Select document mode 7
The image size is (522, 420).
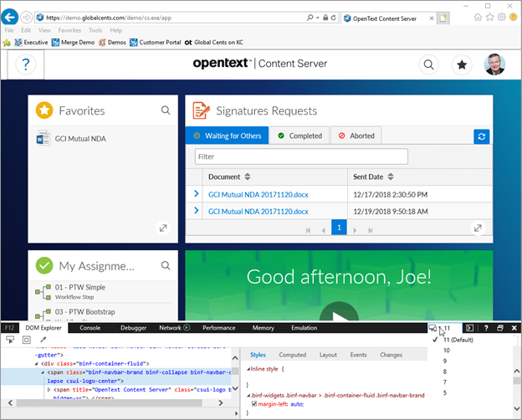[445, 382]
